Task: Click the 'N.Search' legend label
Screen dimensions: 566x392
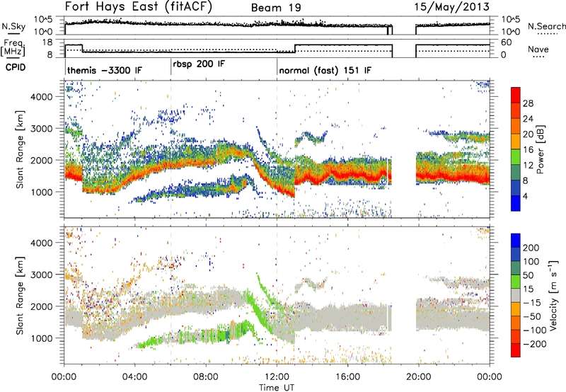Action: coord(546,26)
